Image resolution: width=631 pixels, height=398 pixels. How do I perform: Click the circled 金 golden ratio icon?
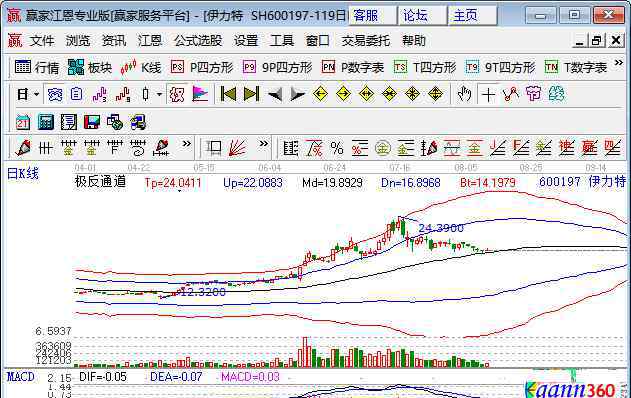pyautogui.click(x=383, y=148)
